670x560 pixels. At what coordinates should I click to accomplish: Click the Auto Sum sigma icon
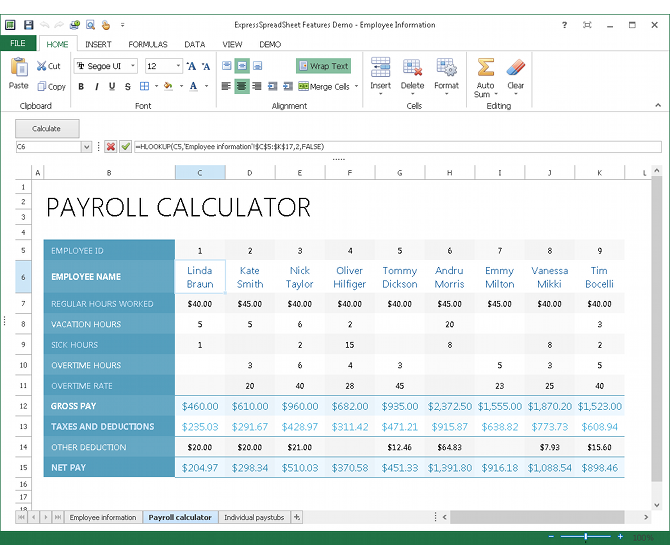tap(485, 68)
